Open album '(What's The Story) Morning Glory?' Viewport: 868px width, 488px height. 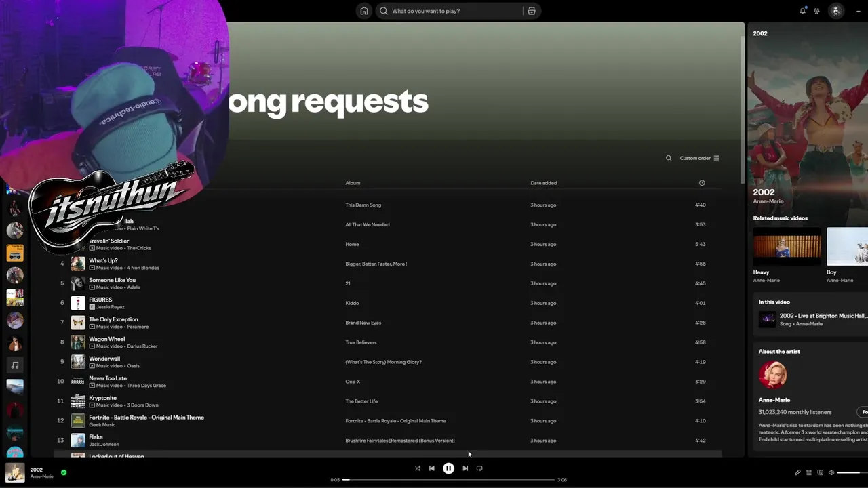point(383,362)
